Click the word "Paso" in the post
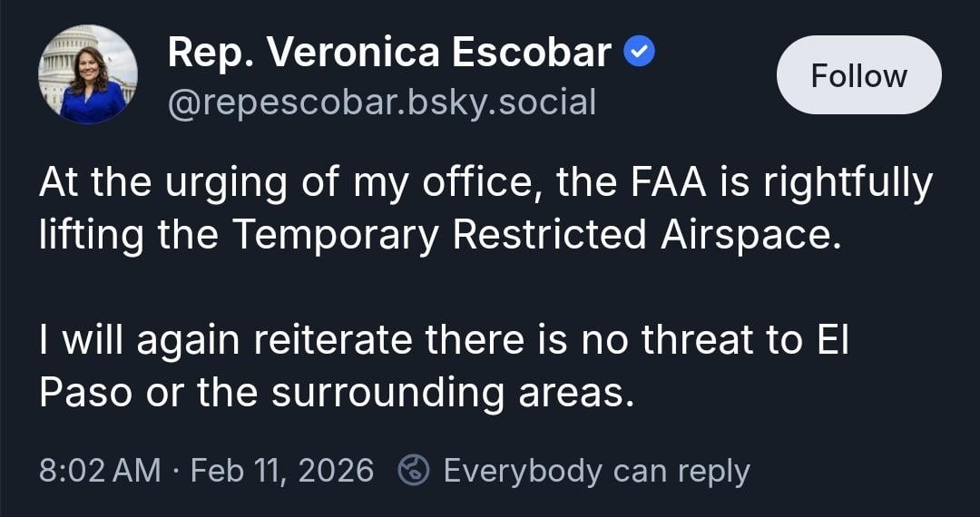The image size is (980, 517). pyautogui.click(x=86, y=391)
